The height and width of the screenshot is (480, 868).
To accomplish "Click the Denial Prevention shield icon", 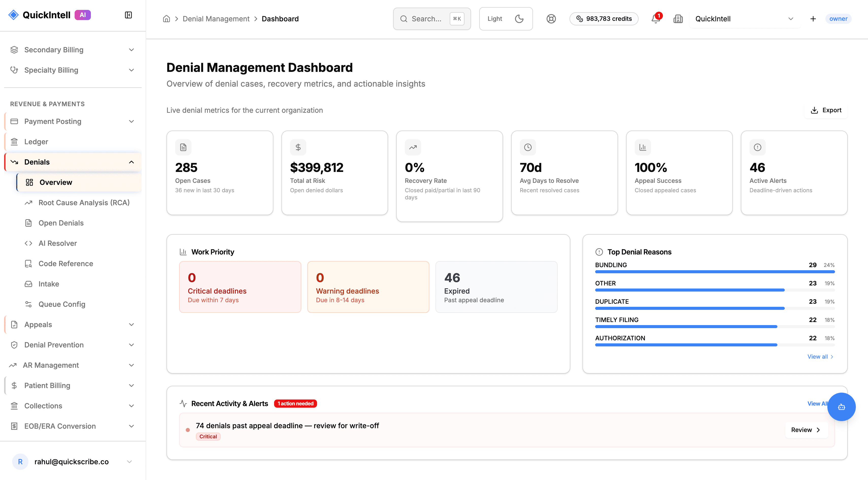I will tap(14, 345).
